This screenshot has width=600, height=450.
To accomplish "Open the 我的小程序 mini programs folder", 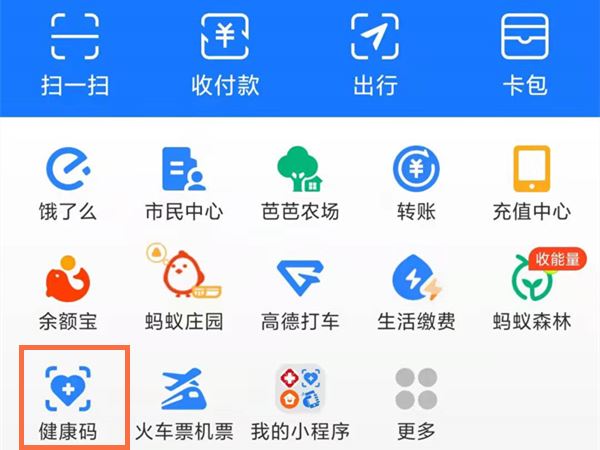I will pos(300,388).
